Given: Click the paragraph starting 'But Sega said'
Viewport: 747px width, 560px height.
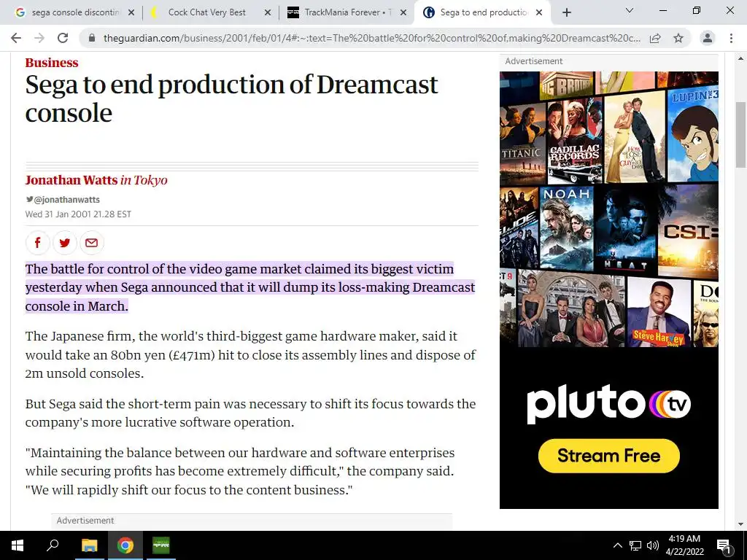Looking at the screenshot, I should click(250, 413).
